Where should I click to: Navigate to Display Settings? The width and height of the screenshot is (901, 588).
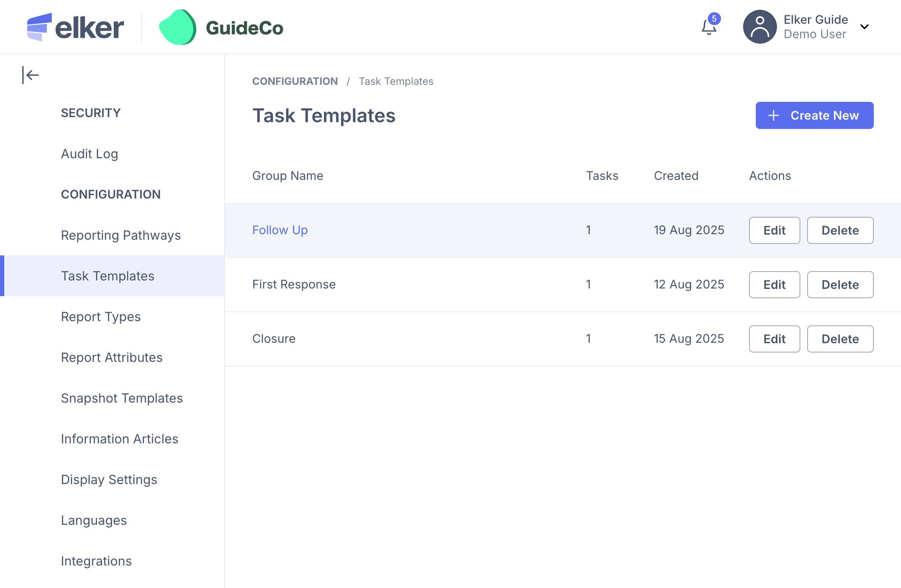(109, 479)
